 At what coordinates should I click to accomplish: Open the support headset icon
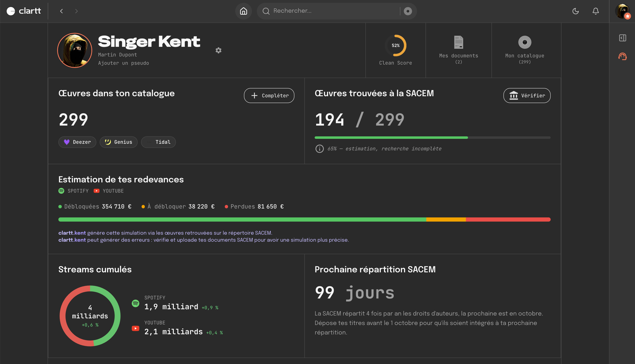click(x=622, y=56)
